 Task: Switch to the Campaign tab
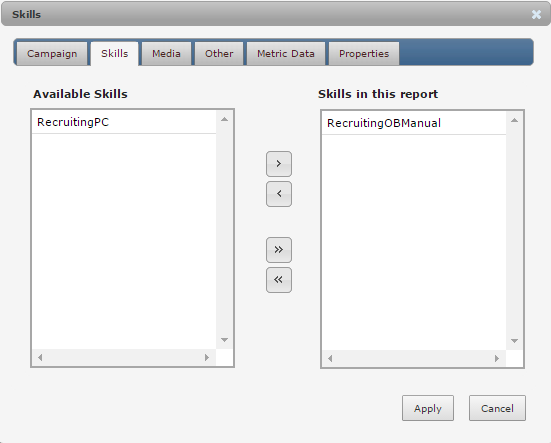coord(52,54)
